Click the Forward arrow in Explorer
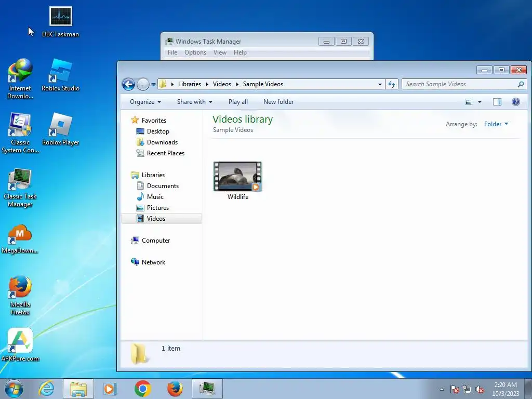Screen dimensions: 532x399 143,84
